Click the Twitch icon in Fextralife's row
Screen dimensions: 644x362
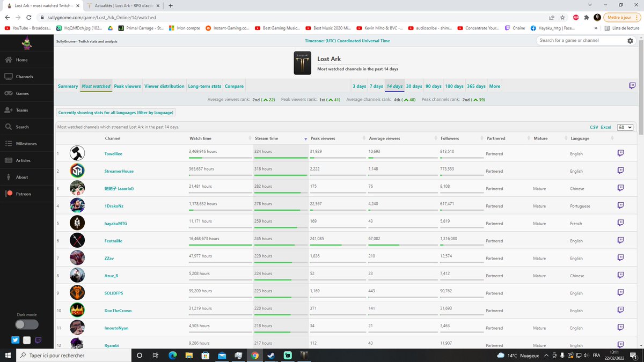[x=620, y=241]
